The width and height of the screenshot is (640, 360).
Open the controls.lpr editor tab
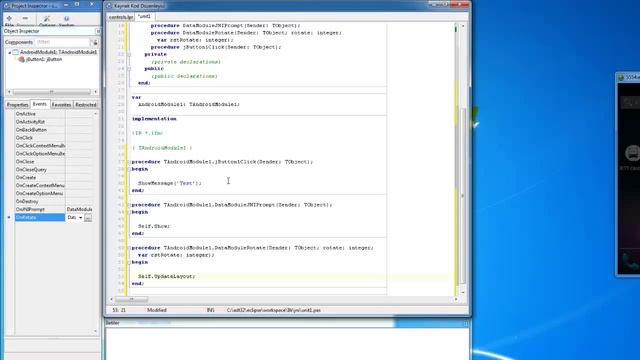121,17
